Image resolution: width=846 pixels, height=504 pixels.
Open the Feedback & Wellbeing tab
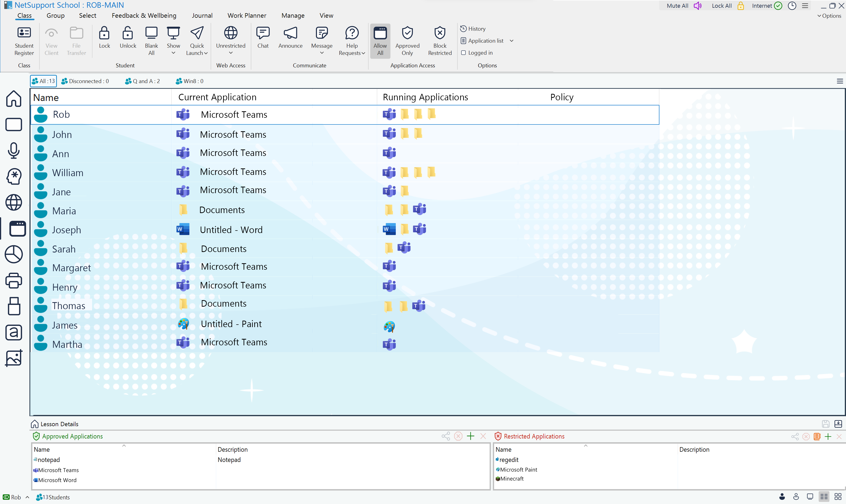click(x=144, y=16)
